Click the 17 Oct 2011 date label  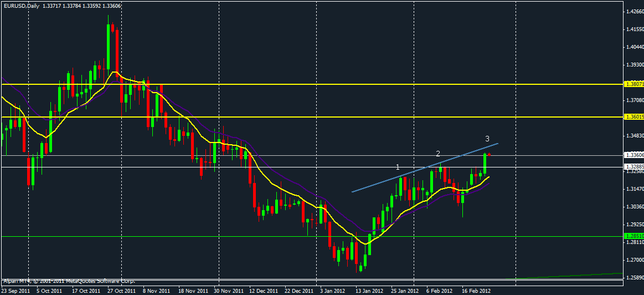pyautogui.click(x=87, y=290)
